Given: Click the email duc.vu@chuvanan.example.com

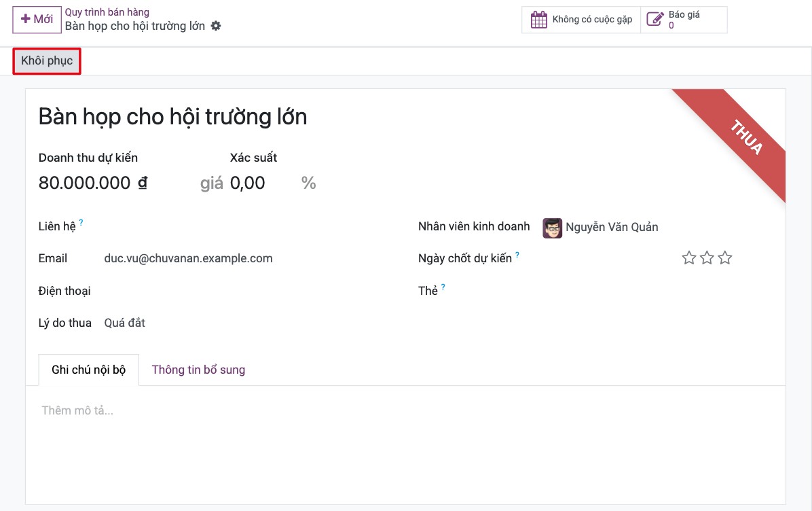Looking at the screenshot, I should tap(189, 258).
